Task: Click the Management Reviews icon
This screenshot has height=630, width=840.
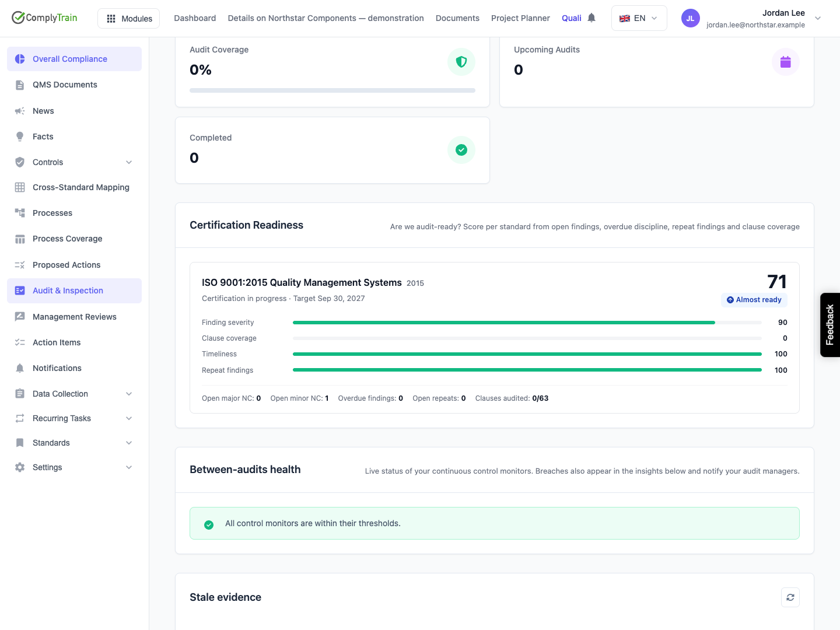Action: (20, 317)
